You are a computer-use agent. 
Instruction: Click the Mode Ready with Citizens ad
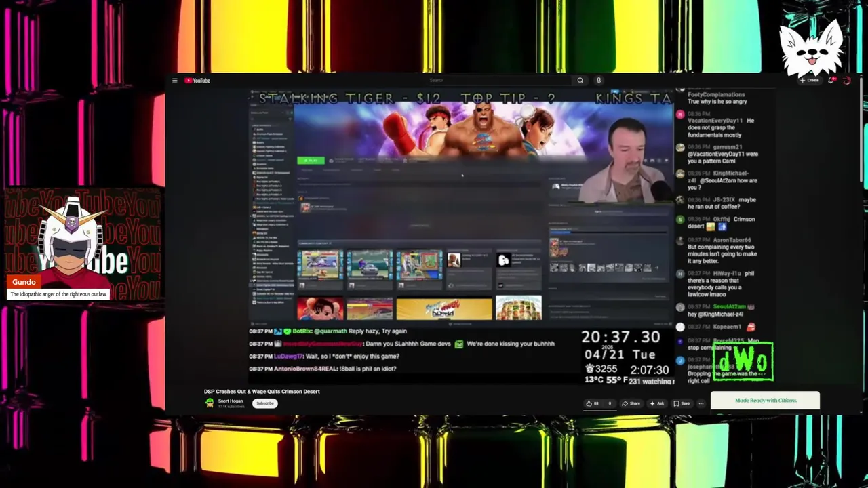coord(765,401)
